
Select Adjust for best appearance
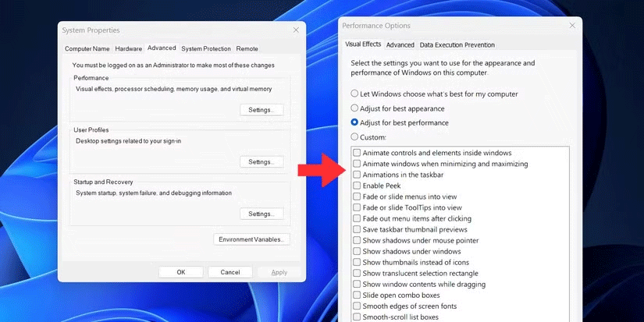(x=397, y=108)
